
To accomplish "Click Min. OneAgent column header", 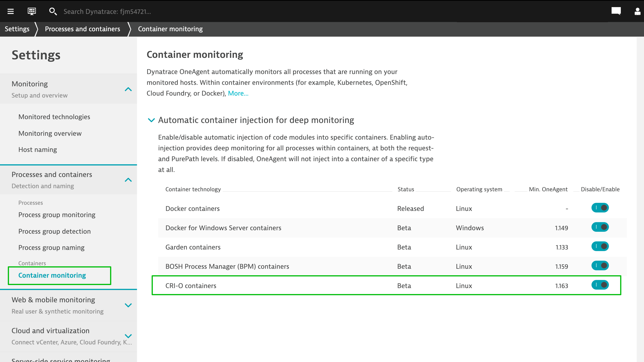I will 548,189.
